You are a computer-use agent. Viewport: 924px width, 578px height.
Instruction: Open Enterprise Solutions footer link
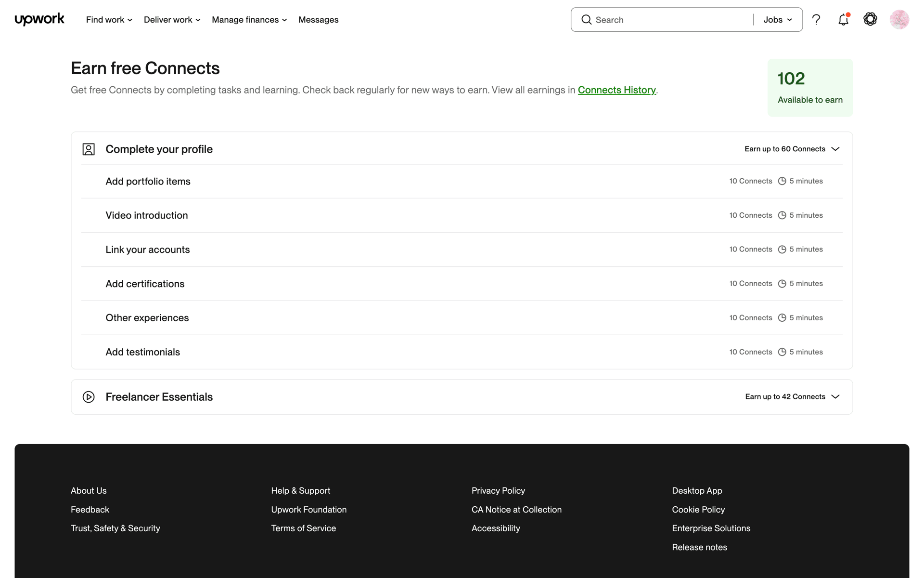711,528
